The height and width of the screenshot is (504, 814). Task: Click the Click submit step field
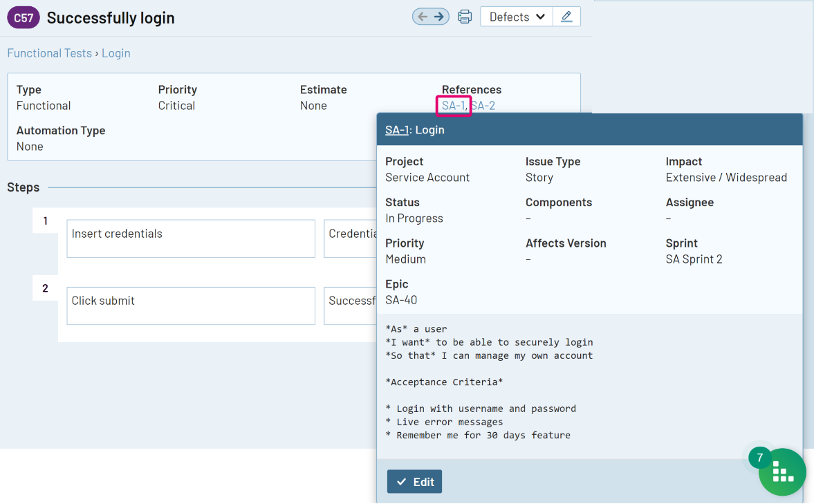click(191, 306)
